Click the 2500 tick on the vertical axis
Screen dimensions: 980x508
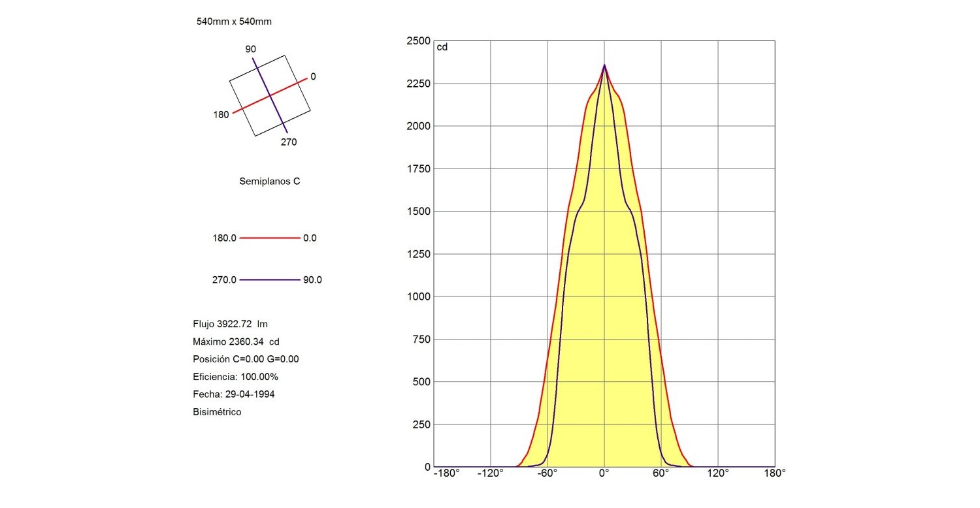point(418,41)
